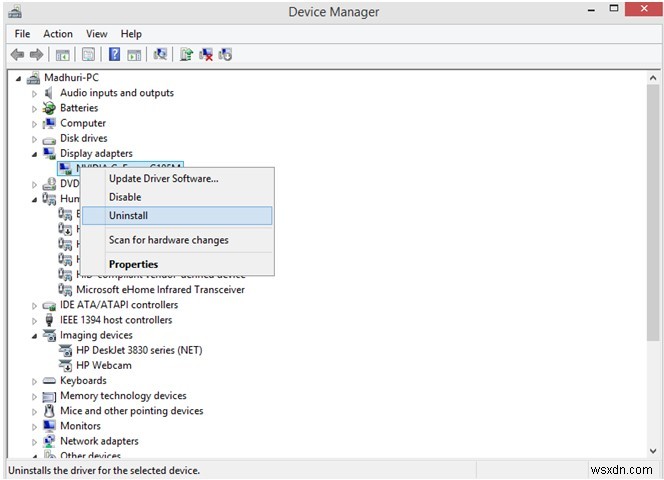
Task: Select the HP Webcam entry
Action: point(104,365)
